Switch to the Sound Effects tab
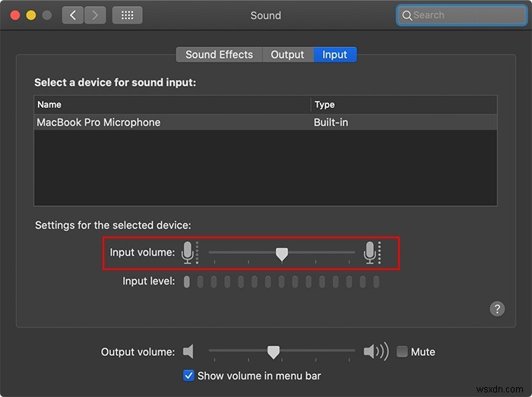 [219, 55]
